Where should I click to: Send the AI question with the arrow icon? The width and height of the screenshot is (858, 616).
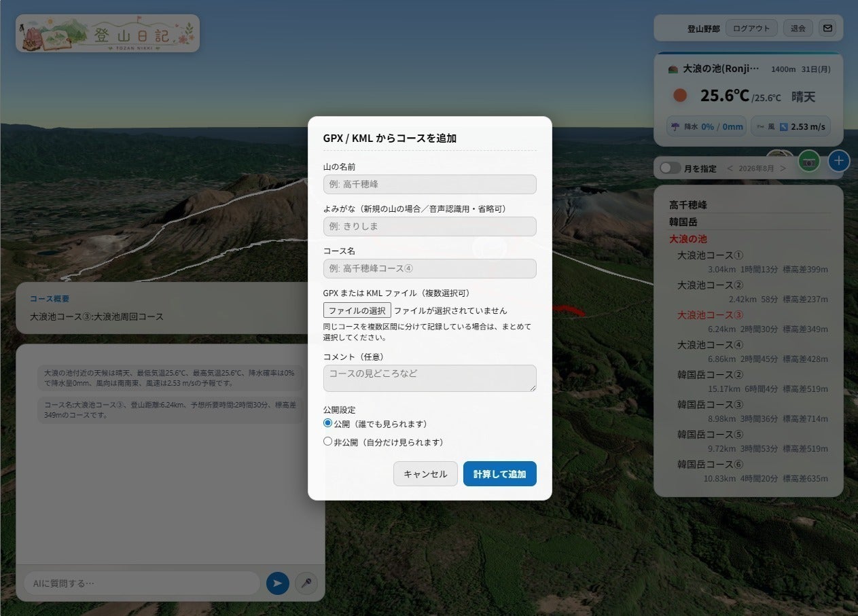278,583
